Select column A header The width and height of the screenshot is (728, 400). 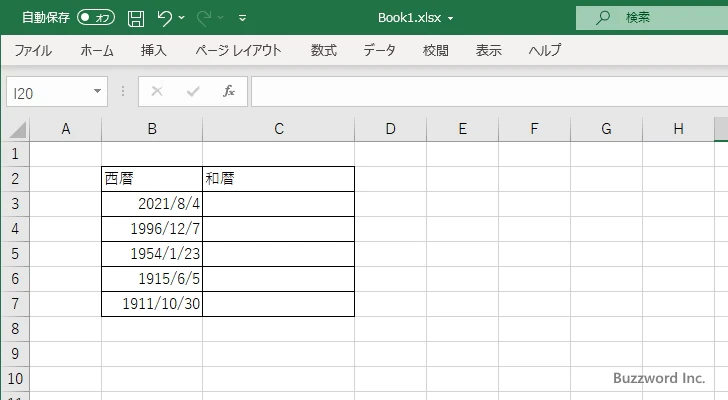[65, 129]
